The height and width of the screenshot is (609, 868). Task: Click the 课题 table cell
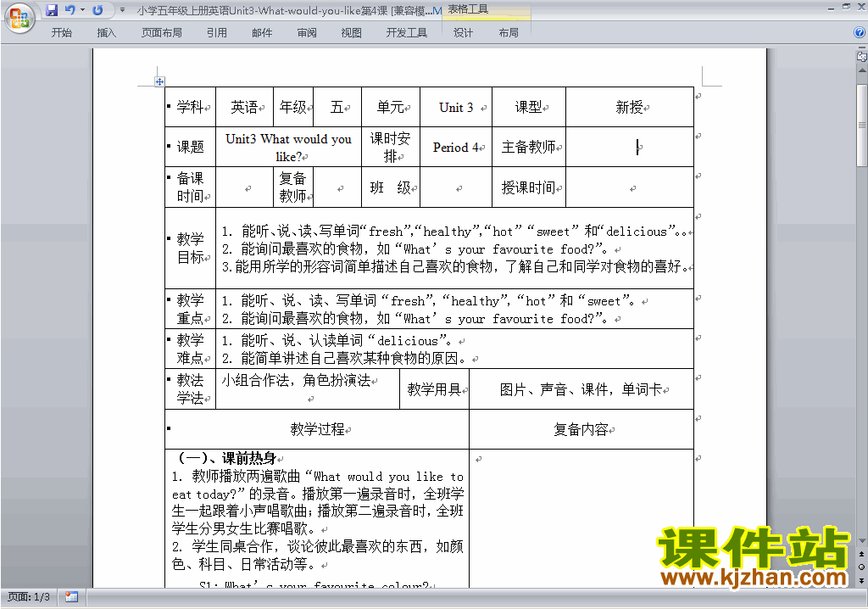[x=191, y=147]
